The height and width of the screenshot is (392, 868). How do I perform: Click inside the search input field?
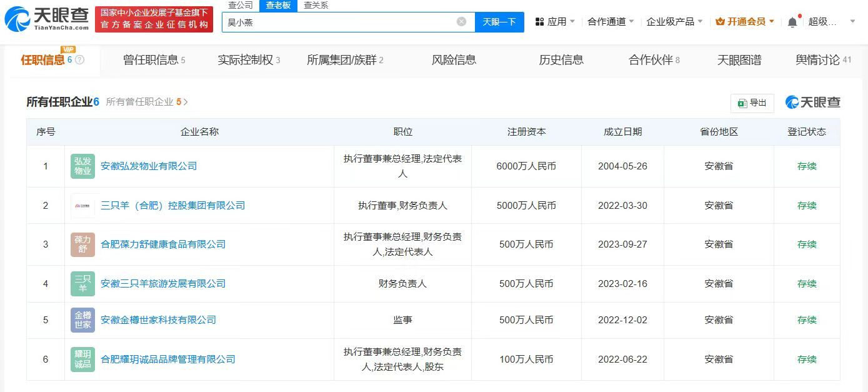344,21
